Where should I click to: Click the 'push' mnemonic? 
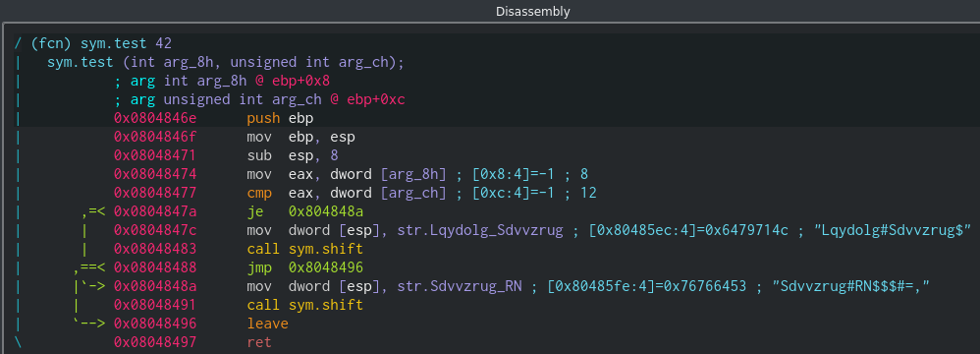click(x=263, y=118)
